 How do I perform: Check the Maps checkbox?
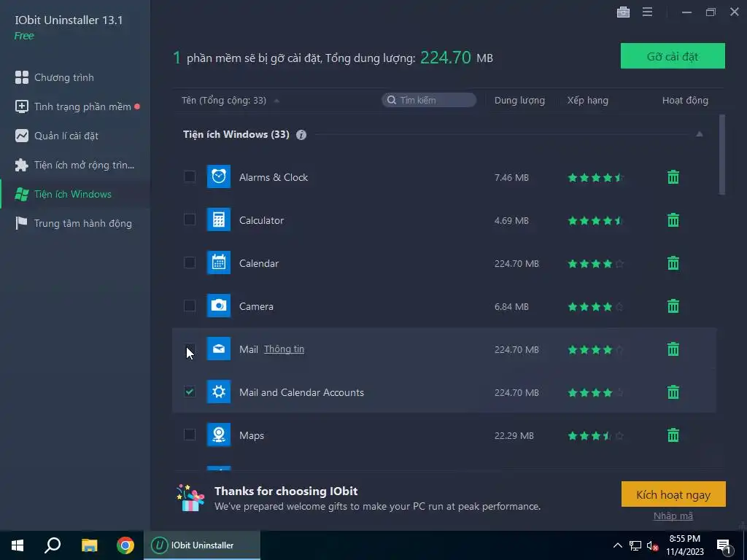[190, 435]
